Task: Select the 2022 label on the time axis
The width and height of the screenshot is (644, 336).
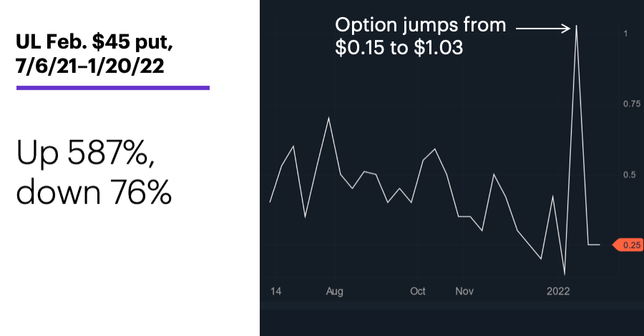Action: coord(557,291)
